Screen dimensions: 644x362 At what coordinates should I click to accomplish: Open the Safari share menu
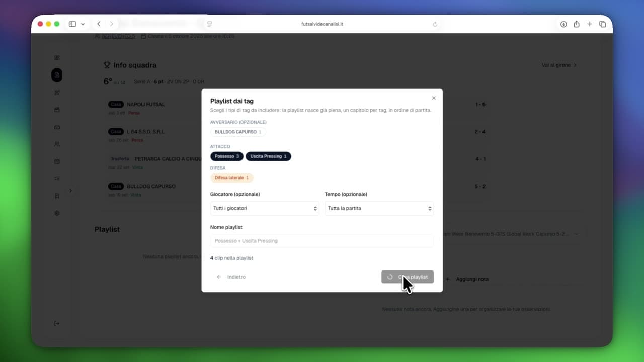click(577, 24)
